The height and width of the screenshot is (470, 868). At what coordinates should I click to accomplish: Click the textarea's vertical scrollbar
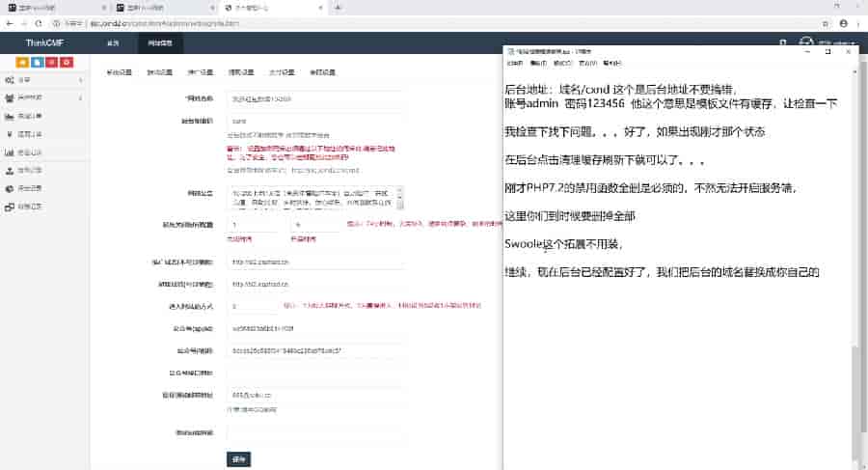(400, 198)
